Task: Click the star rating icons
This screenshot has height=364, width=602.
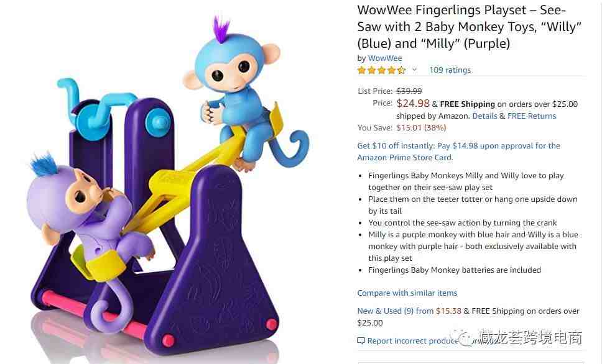Action: click(x=381, y=70)
